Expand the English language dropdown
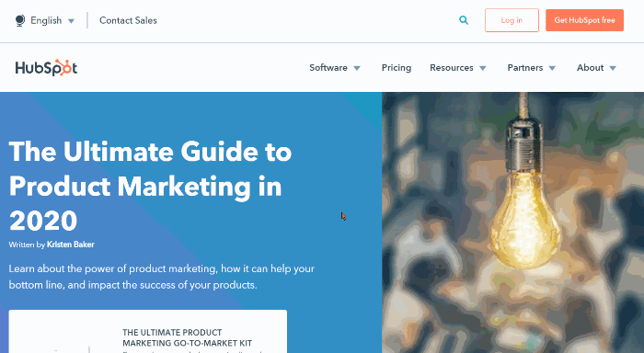This screenshot has height=353, width=644. (52, 20)
